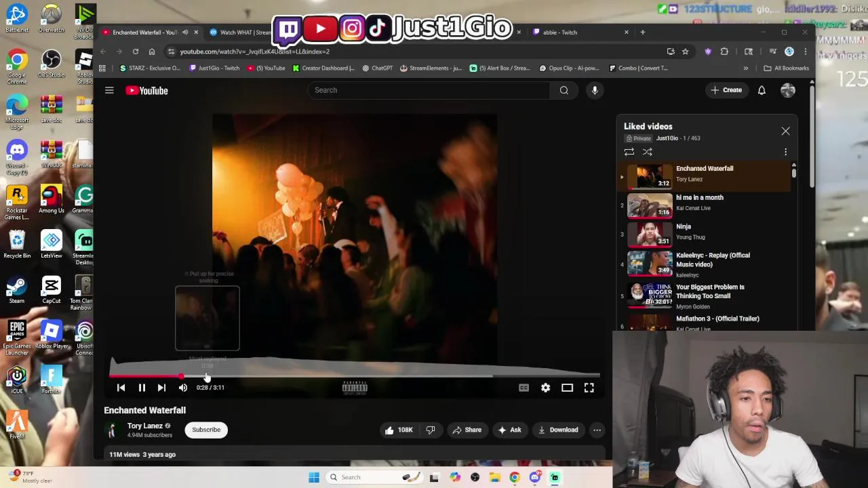Image resolution: width=868 pixels, height=488 pixels.
Task: Open File Explorer from taskbar
Action: click(x=494, y=477)
